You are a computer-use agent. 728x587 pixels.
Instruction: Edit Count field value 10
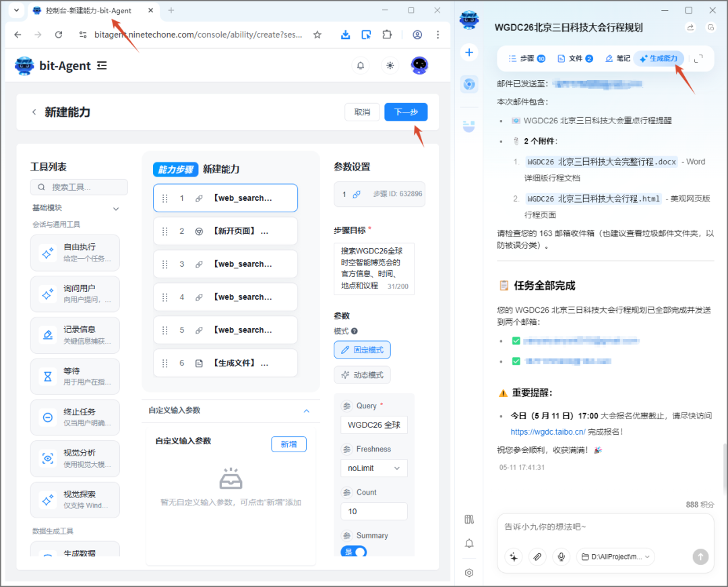coord(373,512)
